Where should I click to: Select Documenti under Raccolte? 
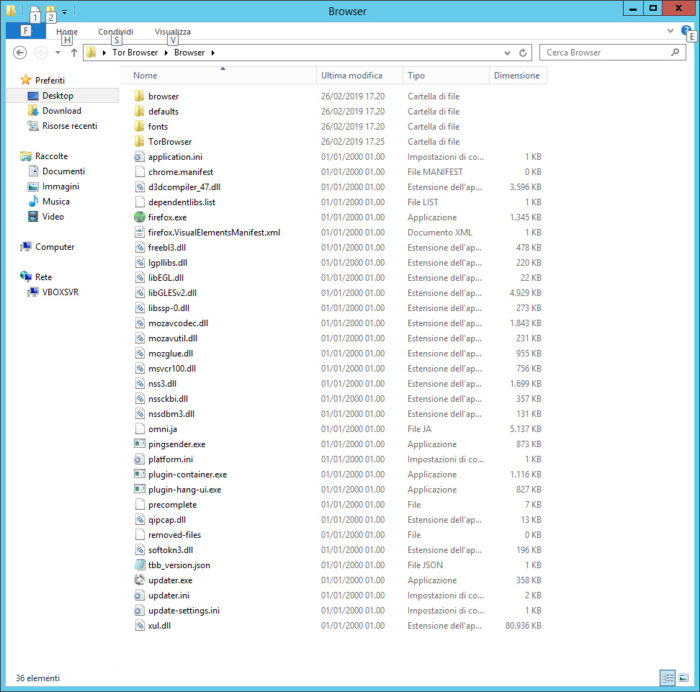[63, 171]
